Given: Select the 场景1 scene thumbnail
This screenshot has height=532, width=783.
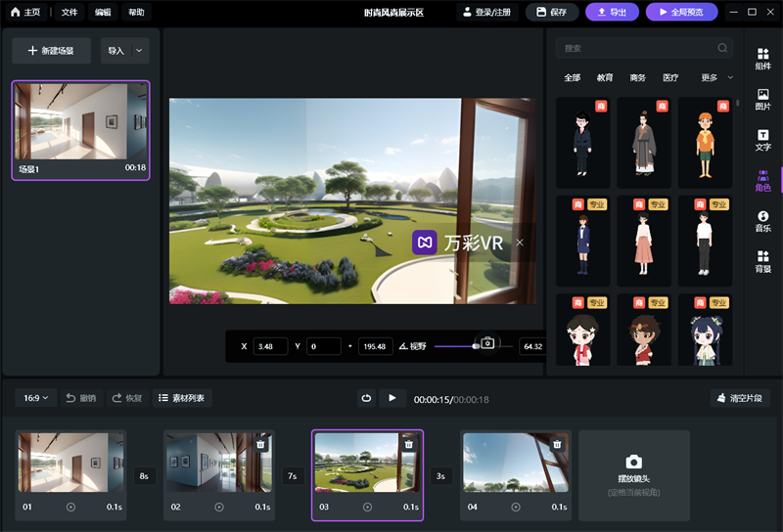Looking at the screenshot, I should point(80,129).
